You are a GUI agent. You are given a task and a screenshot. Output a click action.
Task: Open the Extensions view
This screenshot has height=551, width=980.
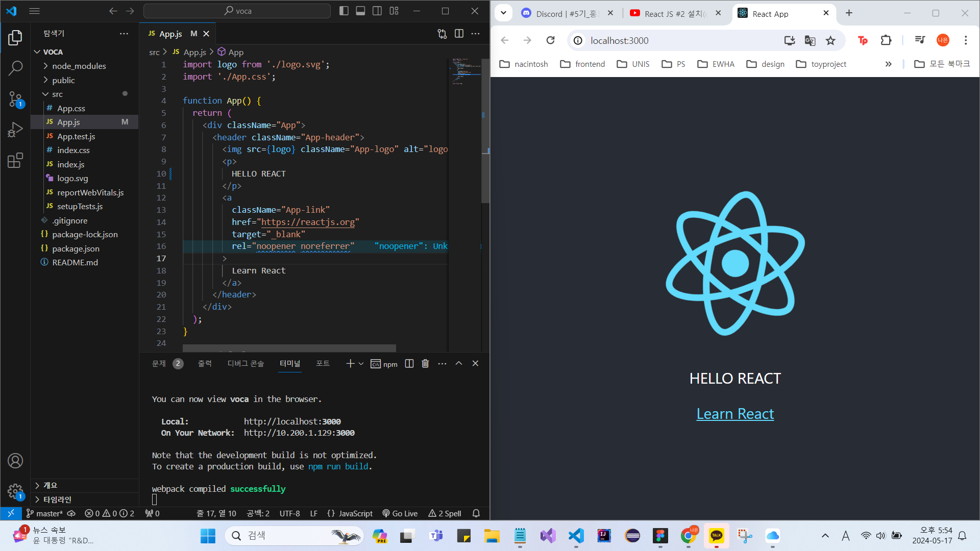(15, 161)
